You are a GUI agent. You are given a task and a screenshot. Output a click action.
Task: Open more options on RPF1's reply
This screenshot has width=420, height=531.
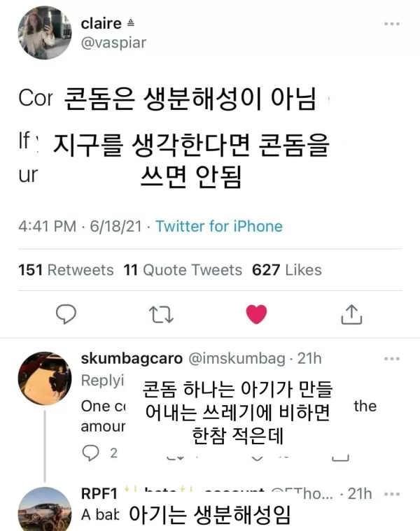[x=391, y=494]
